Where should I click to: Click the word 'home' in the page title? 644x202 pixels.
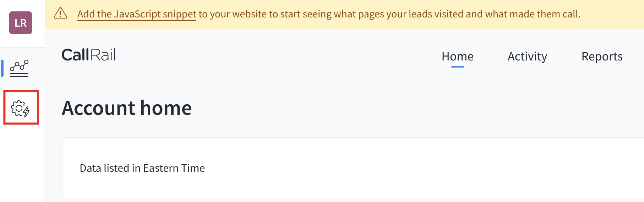click(x=166, y=108)
